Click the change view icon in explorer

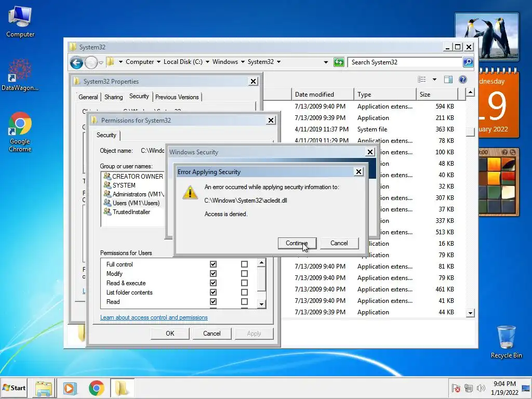[422, 79]
